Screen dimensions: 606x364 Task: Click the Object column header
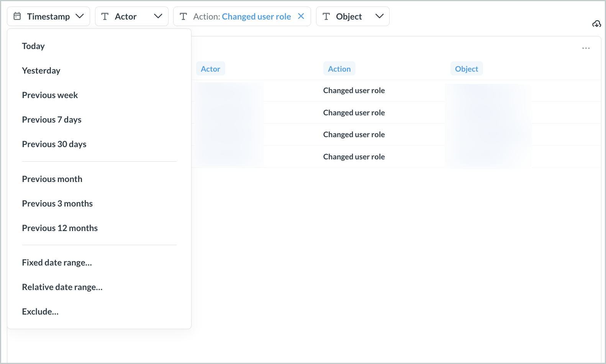(466, 69)
